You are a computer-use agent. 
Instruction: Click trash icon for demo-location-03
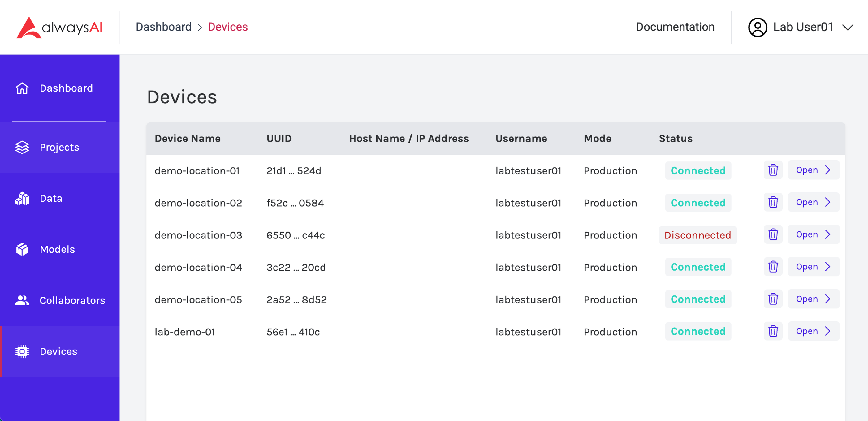pyautogui.click(x=773, y=234)
